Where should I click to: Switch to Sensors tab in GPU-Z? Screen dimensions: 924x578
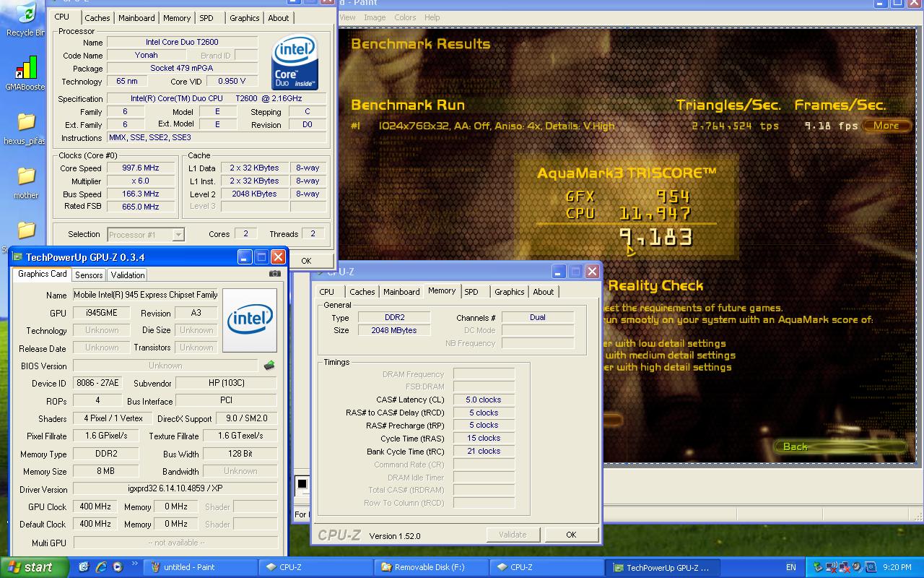(89, 275)
